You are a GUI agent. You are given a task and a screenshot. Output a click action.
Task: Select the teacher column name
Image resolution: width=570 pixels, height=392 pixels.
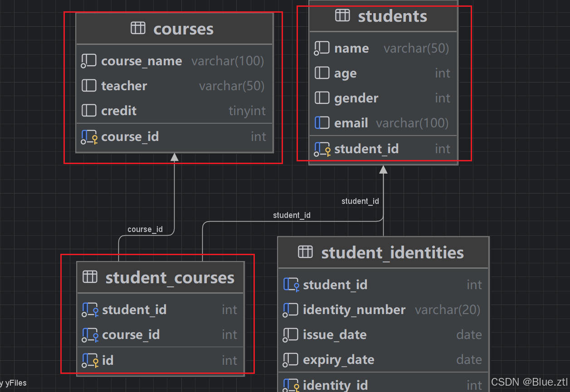pos(124,86)
